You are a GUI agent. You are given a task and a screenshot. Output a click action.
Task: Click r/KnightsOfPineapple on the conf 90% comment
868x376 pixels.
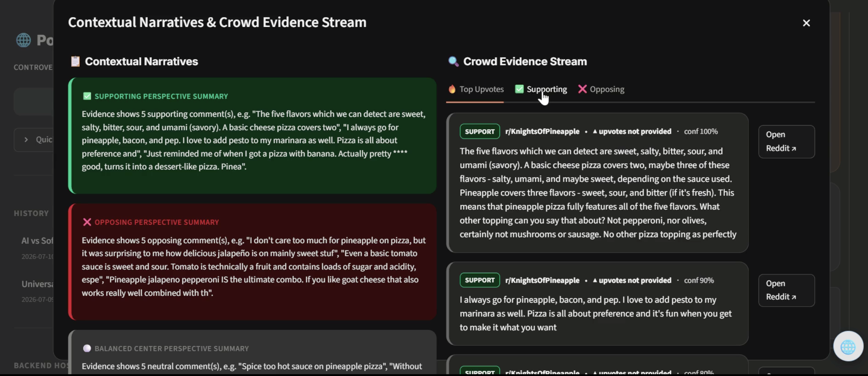[542, 280]
